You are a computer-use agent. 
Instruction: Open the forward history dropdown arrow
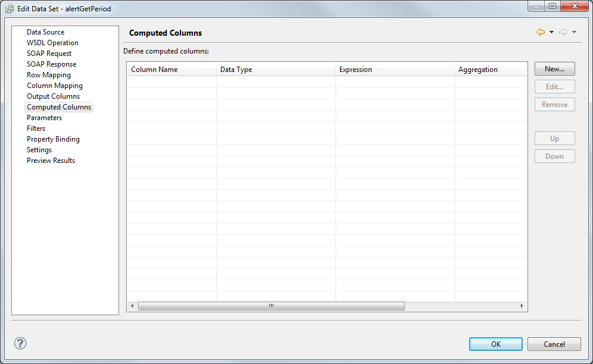574,32
